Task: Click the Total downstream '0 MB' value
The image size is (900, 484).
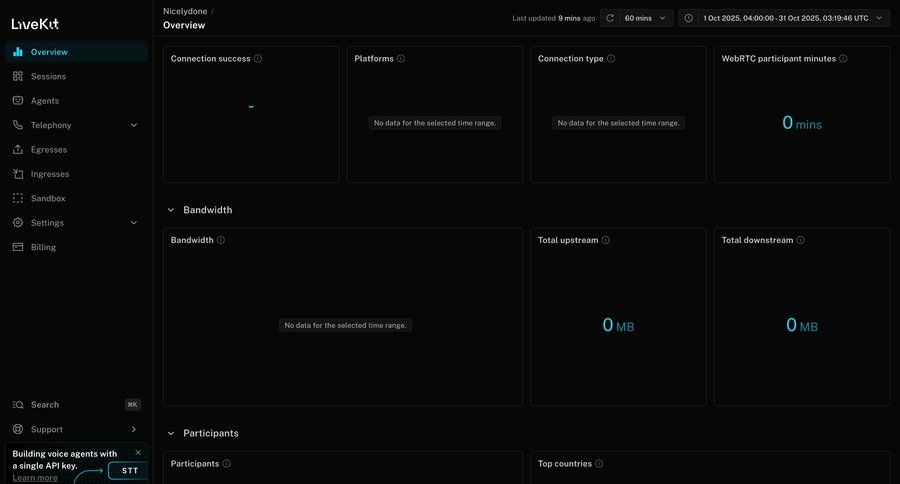Action: 802,326
